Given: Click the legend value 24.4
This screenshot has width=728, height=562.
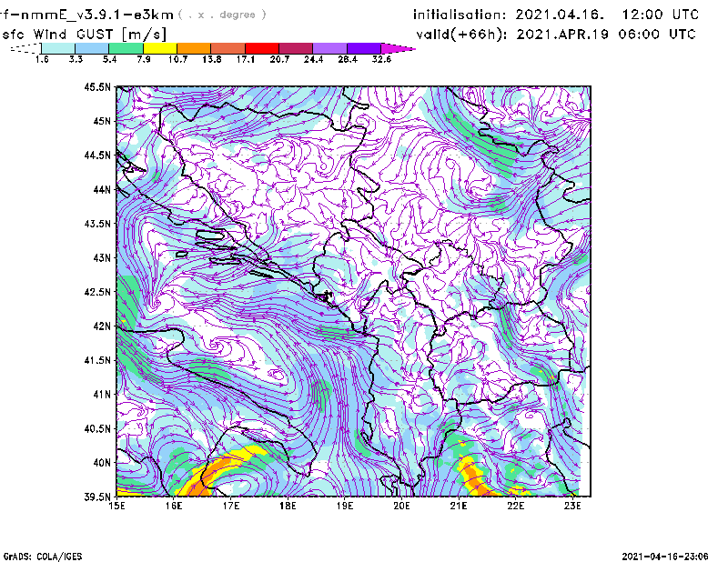Looking at the screenshot, I should [313, 59].
